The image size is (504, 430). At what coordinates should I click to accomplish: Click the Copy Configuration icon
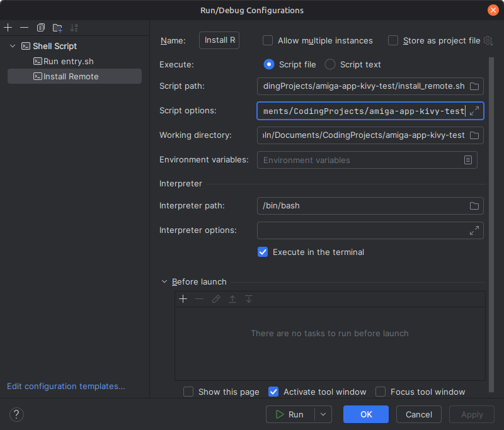(x=41, y=28)
